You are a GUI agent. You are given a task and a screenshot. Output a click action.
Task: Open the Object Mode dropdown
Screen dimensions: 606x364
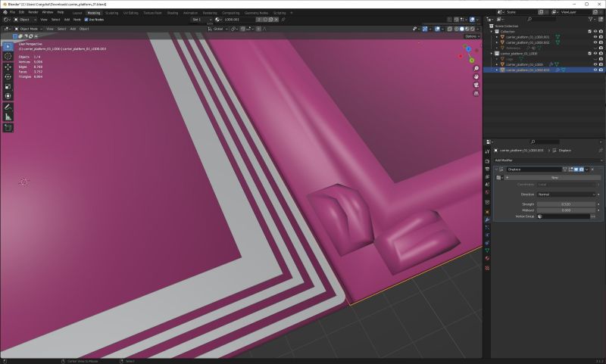(30, 29)
